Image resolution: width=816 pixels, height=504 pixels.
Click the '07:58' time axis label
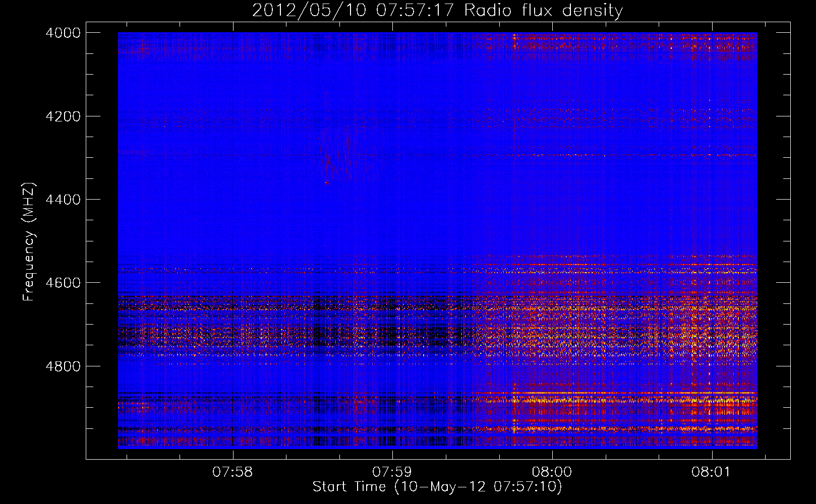[x=232, y=472]
